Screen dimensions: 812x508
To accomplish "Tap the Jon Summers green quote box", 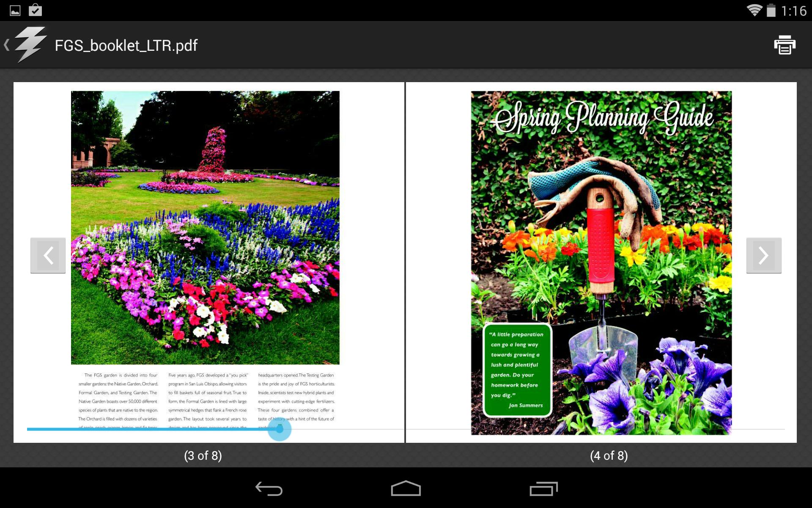I will (x=517, y=370).
